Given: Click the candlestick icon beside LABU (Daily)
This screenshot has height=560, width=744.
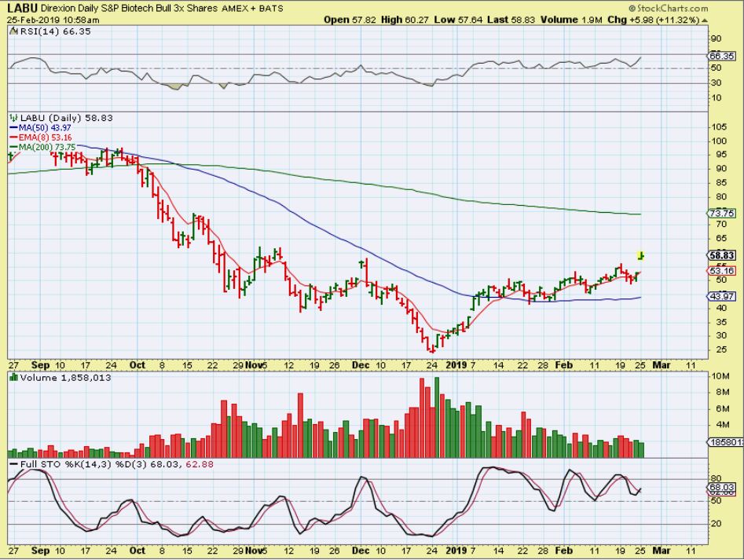Looking at the screenshot, I should point(14,118).
